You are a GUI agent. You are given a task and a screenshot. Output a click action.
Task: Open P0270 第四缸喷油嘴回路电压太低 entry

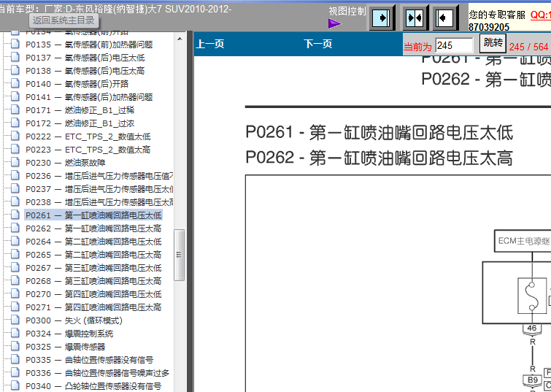click(x=93, y=294)
